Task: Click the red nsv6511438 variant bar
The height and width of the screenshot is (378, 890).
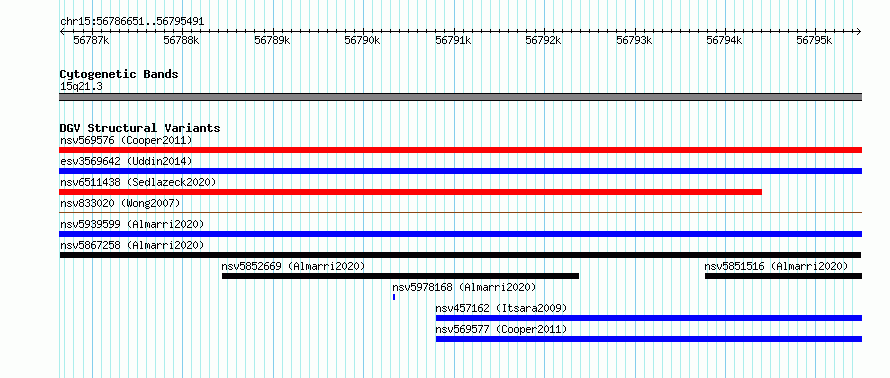Action: (x=410, y=192)
